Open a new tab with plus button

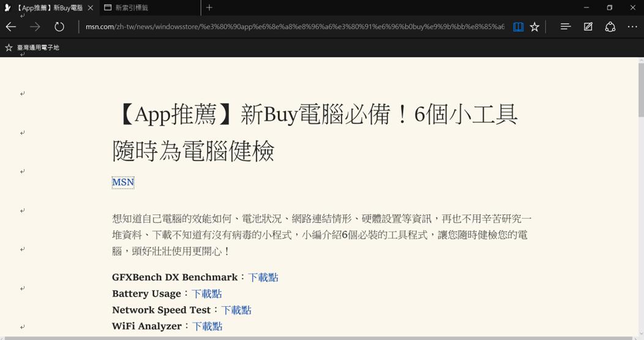[209, 7]
